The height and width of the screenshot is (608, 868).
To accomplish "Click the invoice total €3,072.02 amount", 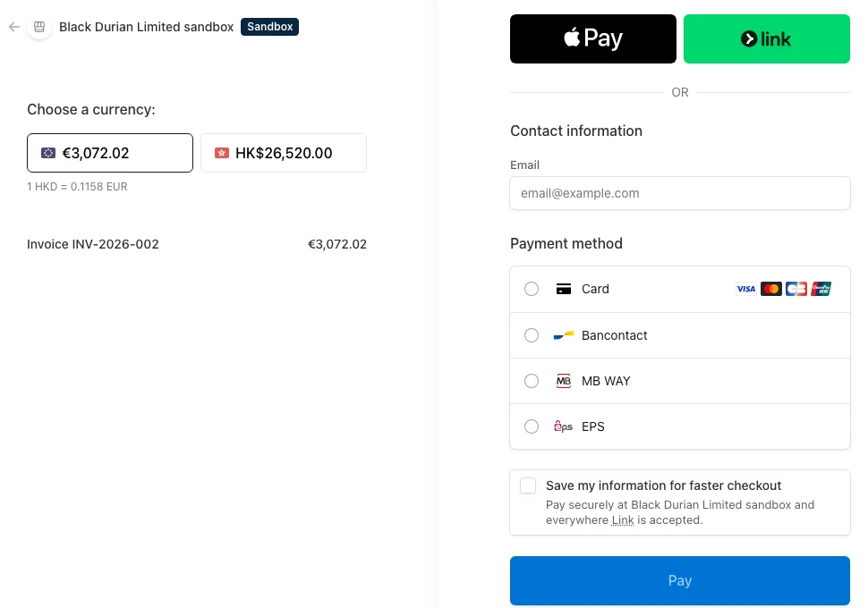I will click(x=337, y=244).
